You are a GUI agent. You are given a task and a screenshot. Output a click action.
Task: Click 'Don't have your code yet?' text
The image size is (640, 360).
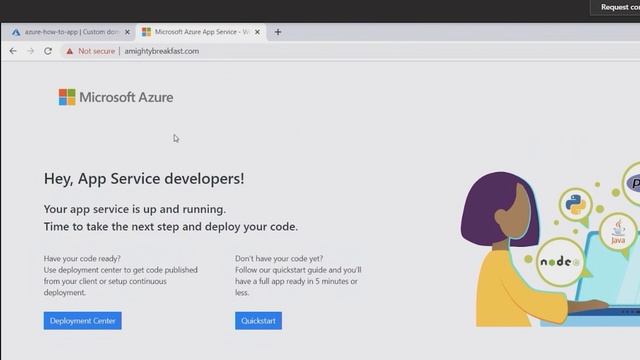(279, 258)
